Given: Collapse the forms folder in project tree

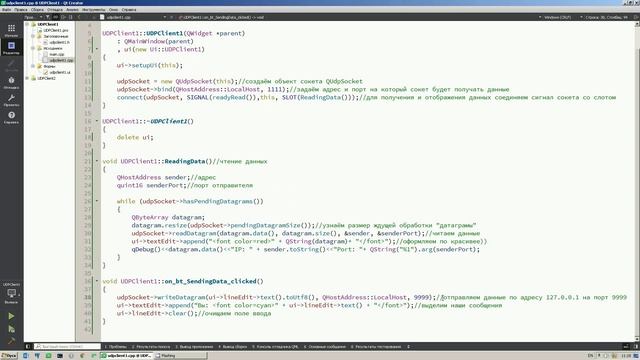Looking at the screenshot, I should [33, 66].
